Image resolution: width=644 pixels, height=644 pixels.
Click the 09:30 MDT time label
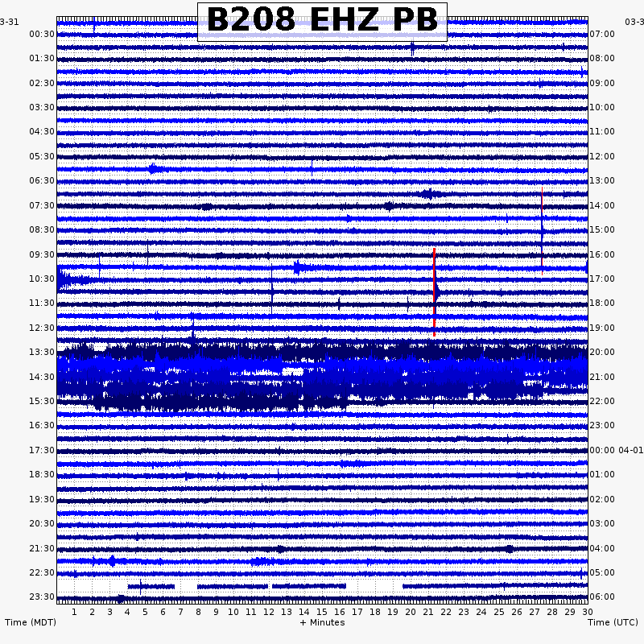[42, 254]
